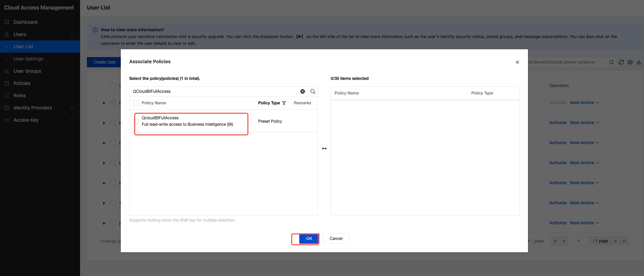Image resolution: width=644 pixels, height=276 pixels.
Task: Go to the next page in pagination
Action: 616,241
